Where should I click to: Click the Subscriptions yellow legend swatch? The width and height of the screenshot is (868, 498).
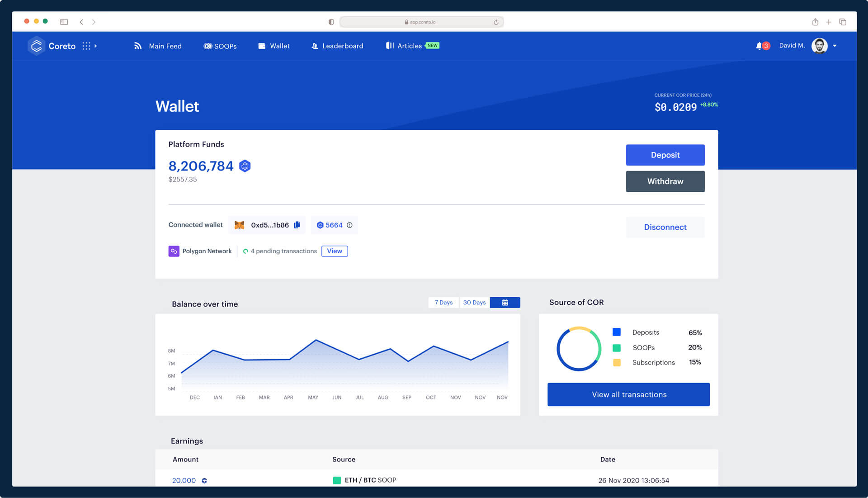click(617, 363)
